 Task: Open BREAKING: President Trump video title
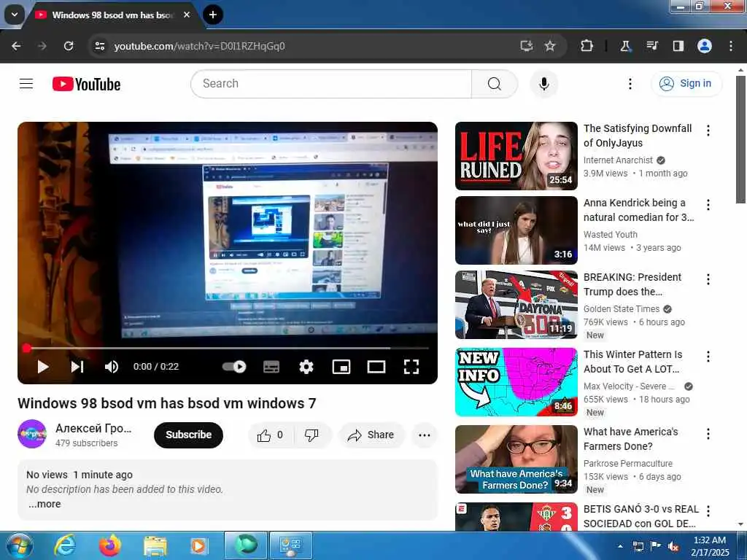[x=632, y=284]
